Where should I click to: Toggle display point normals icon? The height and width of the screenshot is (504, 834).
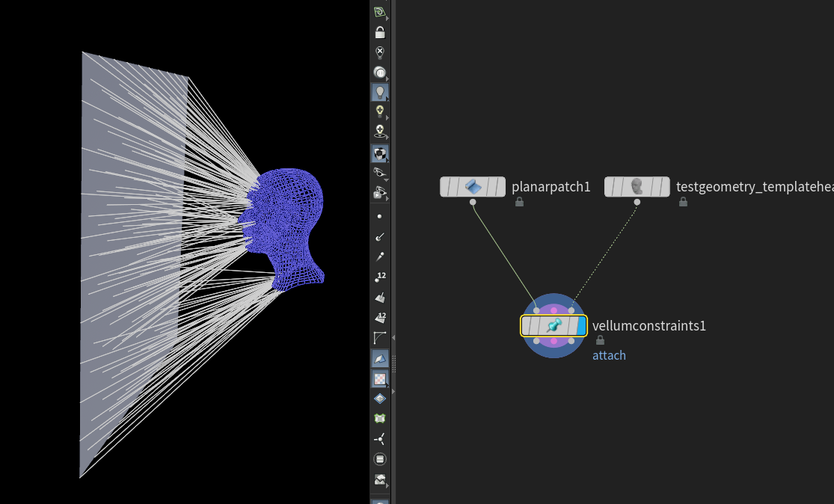(380, 236)
